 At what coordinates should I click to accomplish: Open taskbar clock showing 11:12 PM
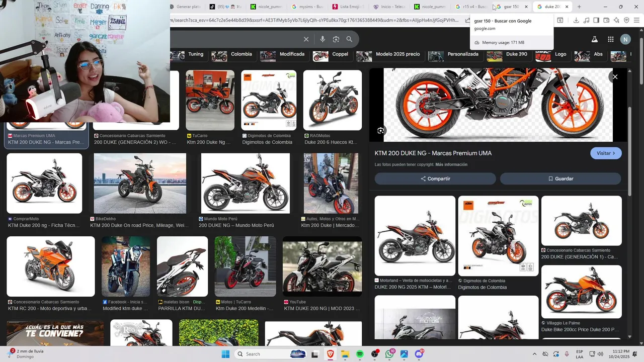pyautogui.click(x=620, y=354)
